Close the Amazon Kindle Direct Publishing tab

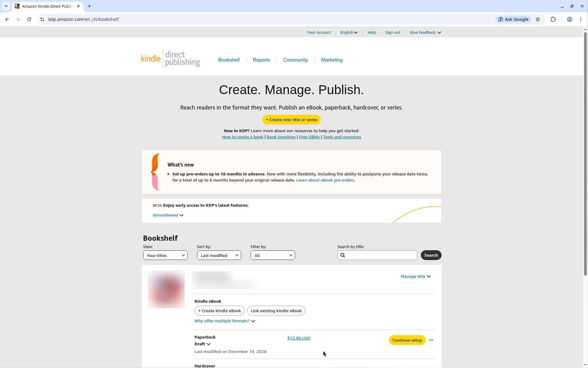(x=78, y=6)
